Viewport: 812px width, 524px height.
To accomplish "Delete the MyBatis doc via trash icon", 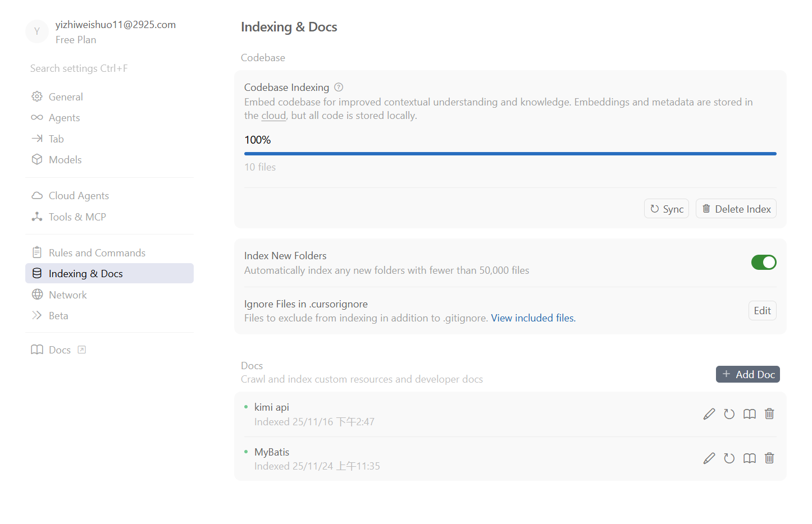I will click(769, 458).
